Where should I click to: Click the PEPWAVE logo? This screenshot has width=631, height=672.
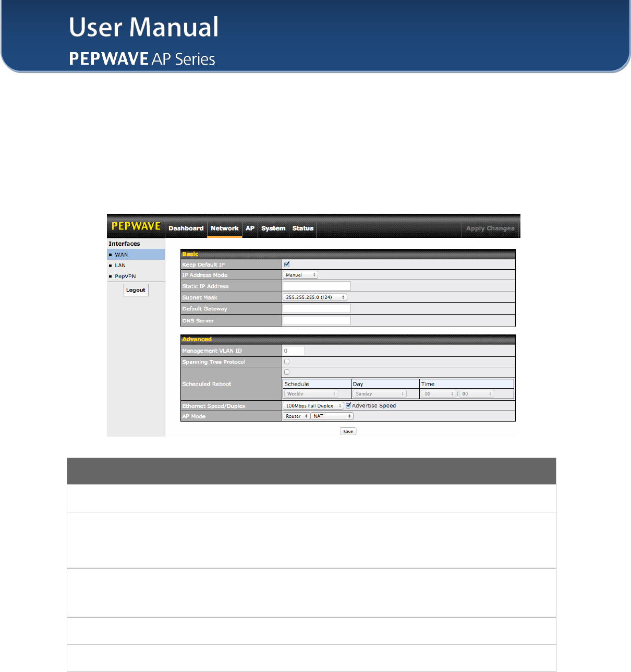(136, 226)
